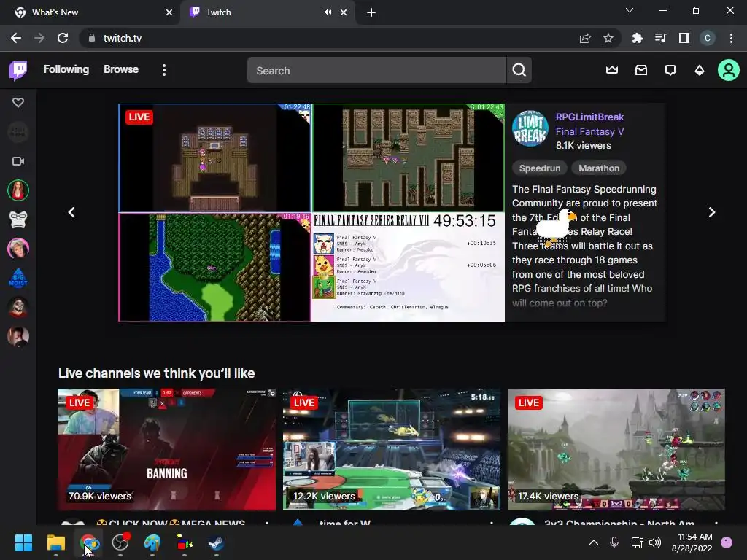Open the Big Moist channel avatar
Image resolution: width=747 pixels, height=560 pixels.
click(18, 278)
